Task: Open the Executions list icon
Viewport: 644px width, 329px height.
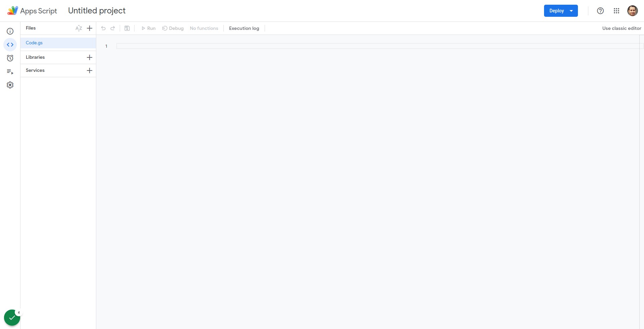Action: [10, 72]
